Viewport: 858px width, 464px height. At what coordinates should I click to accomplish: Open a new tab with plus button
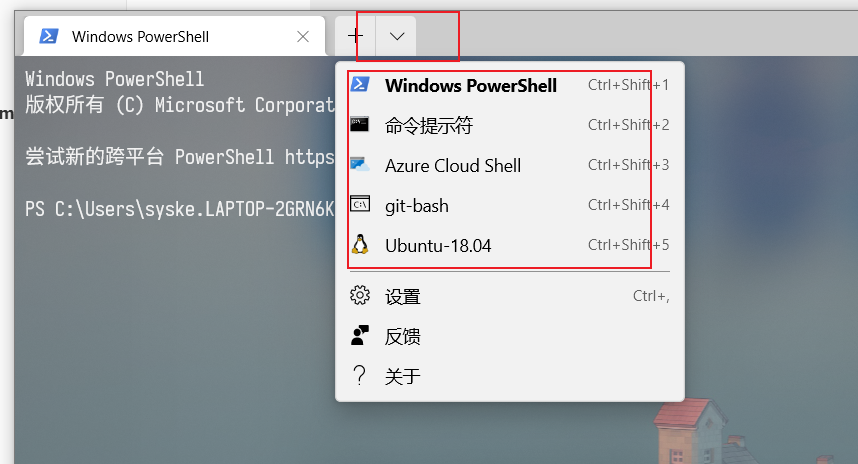point(355,36)
